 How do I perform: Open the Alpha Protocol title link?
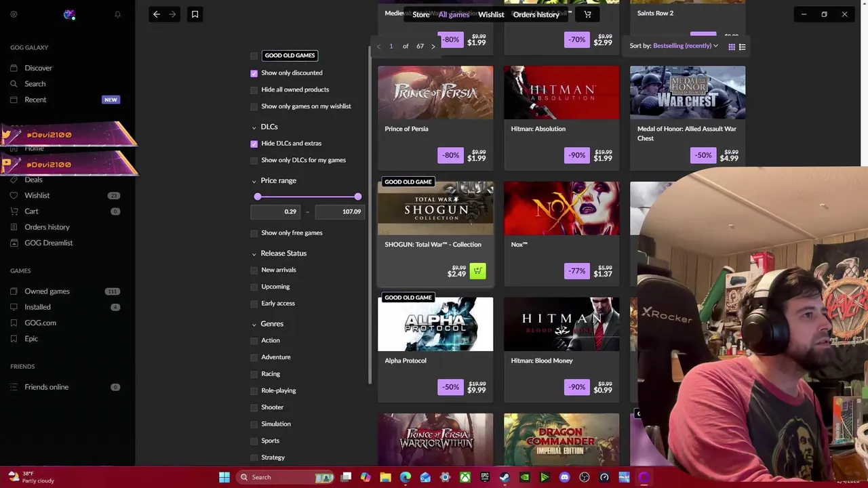[406, 361]
